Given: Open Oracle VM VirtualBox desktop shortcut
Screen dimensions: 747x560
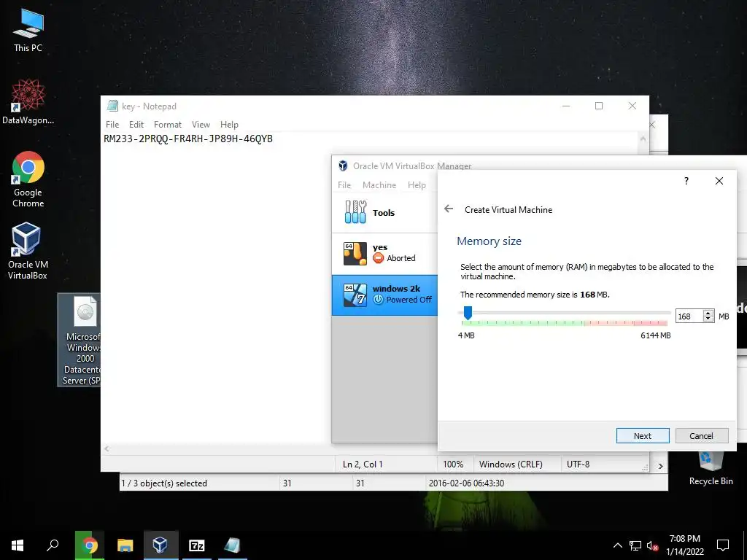Looking at the screenshot, I should coord(27,251).
